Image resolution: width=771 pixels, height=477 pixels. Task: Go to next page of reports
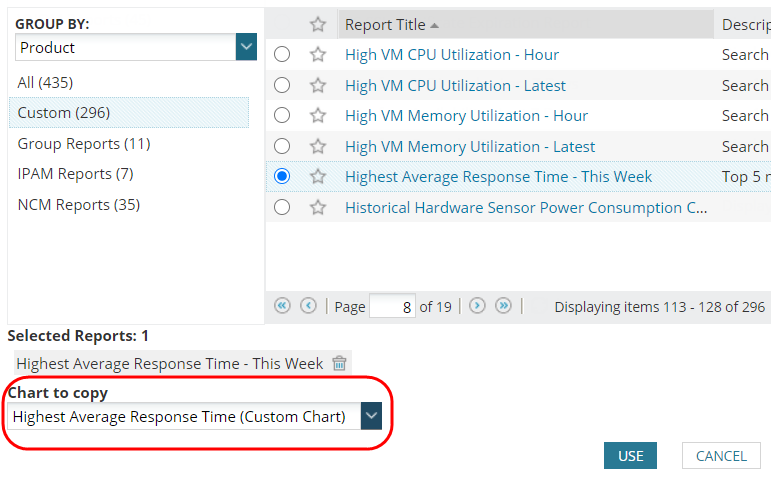point(478,306)
